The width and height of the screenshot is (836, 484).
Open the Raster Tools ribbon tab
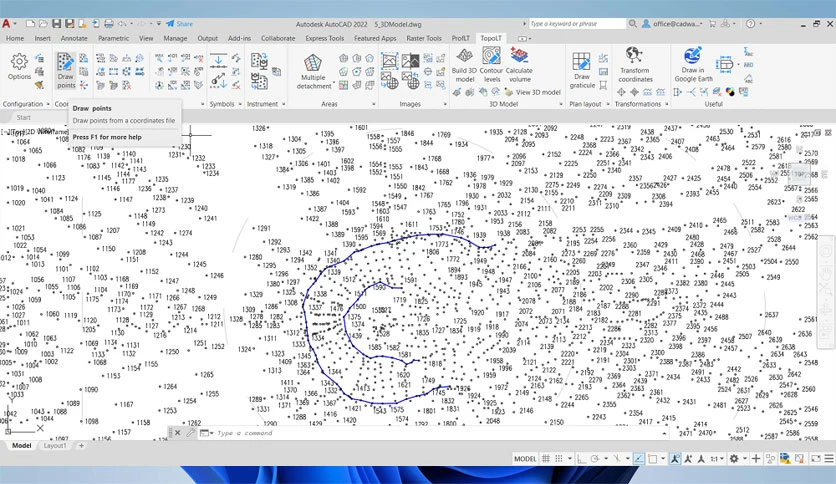coord(424,38)
